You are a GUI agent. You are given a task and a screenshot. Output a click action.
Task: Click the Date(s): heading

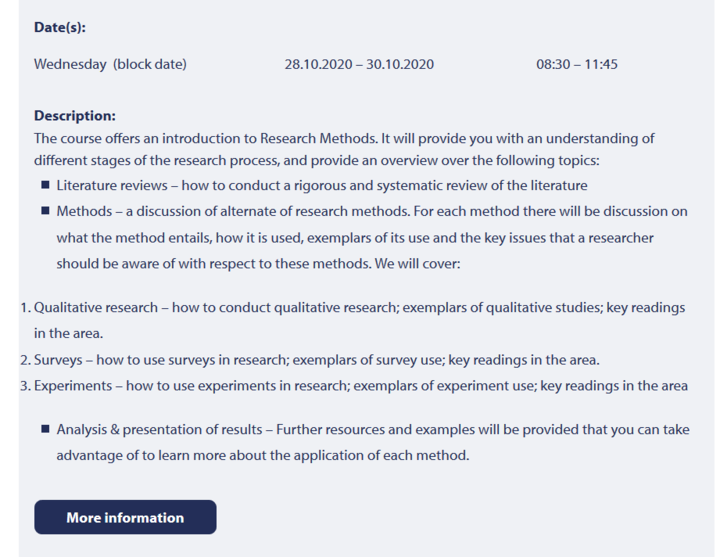point(60,28)
